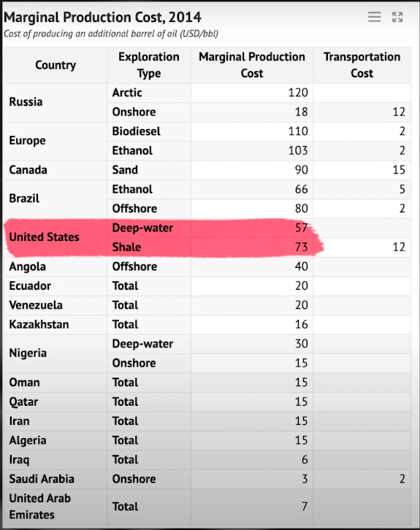
Task: Click the Arctic cost value 120
Action: (x=252, y=93)
